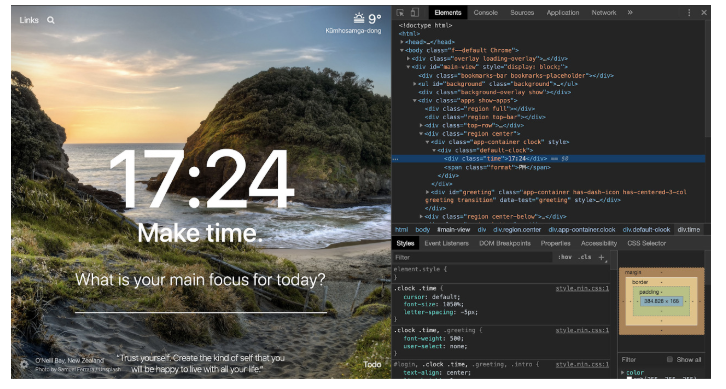Click the Styles Filter input field
726x389 pixels.
[472, 257]
